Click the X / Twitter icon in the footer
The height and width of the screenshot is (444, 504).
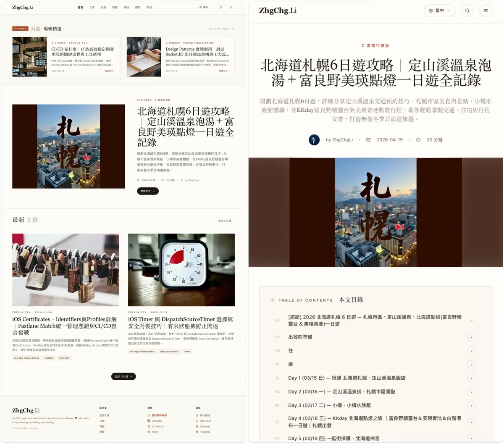point(149,426)
